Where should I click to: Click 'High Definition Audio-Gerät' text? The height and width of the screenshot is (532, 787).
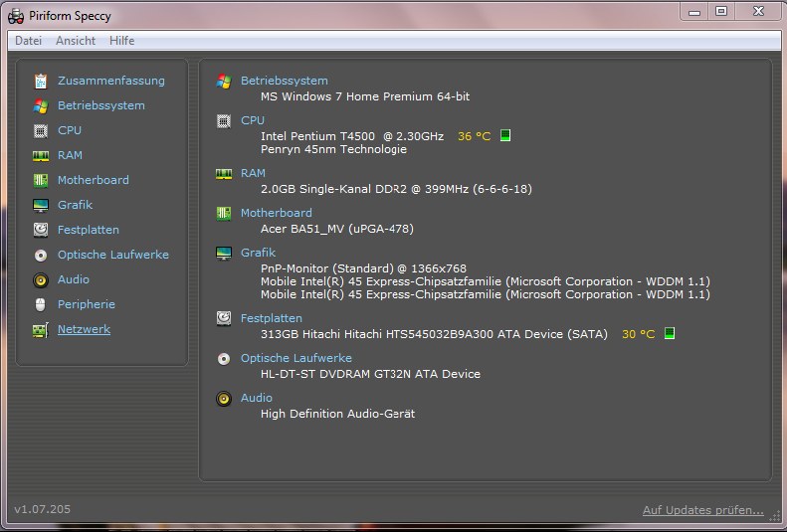338,414
